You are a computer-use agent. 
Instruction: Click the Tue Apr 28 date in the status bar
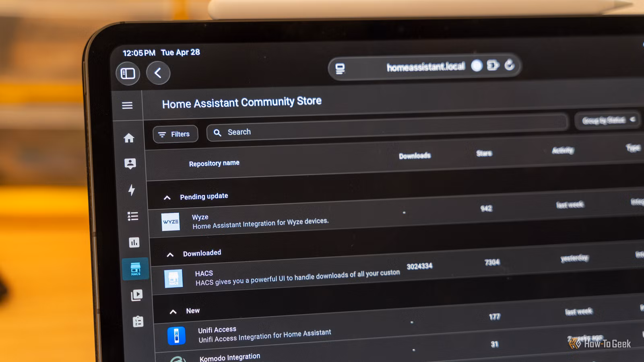[180, 52]
